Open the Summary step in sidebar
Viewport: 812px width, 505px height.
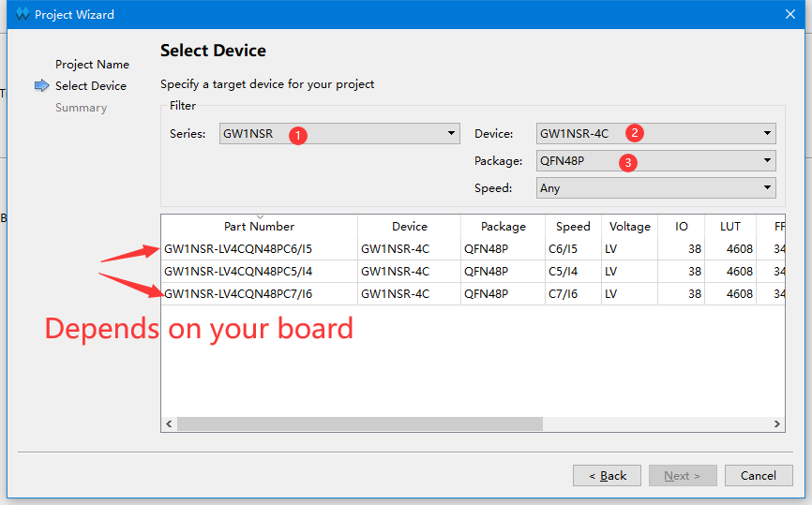(81, 108)
